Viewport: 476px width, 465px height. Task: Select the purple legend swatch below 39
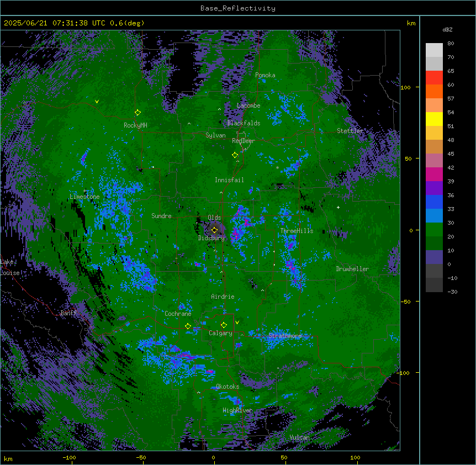coord(434,188)
